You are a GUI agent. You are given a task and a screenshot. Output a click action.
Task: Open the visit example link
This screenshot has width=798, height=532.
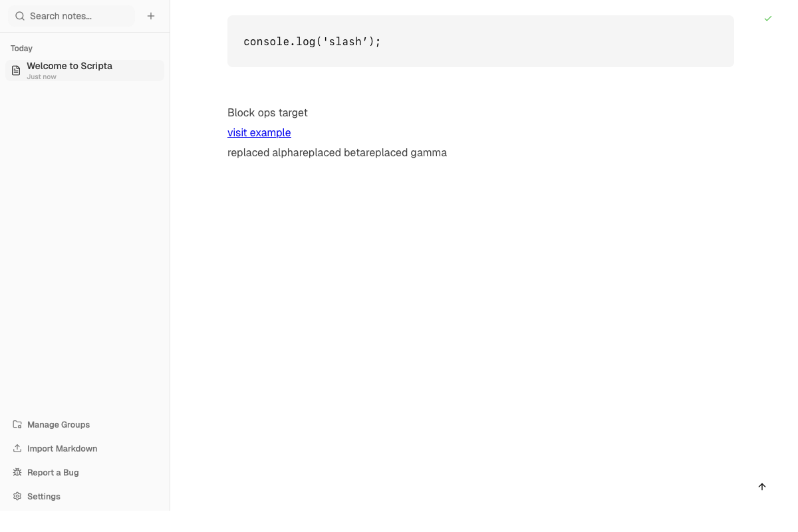(259, 132)
